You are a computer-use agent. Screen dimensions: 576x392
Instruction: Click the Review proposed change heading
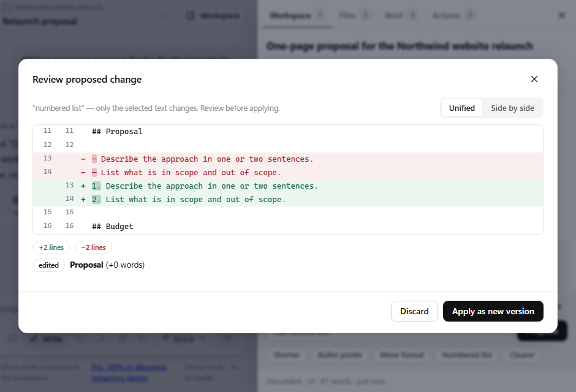click(87, 79)
